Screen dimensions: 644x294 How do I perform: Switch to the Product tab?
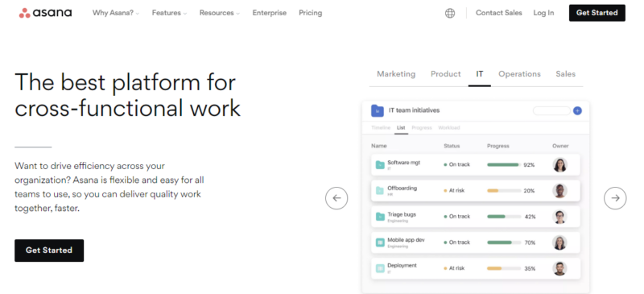446,74
